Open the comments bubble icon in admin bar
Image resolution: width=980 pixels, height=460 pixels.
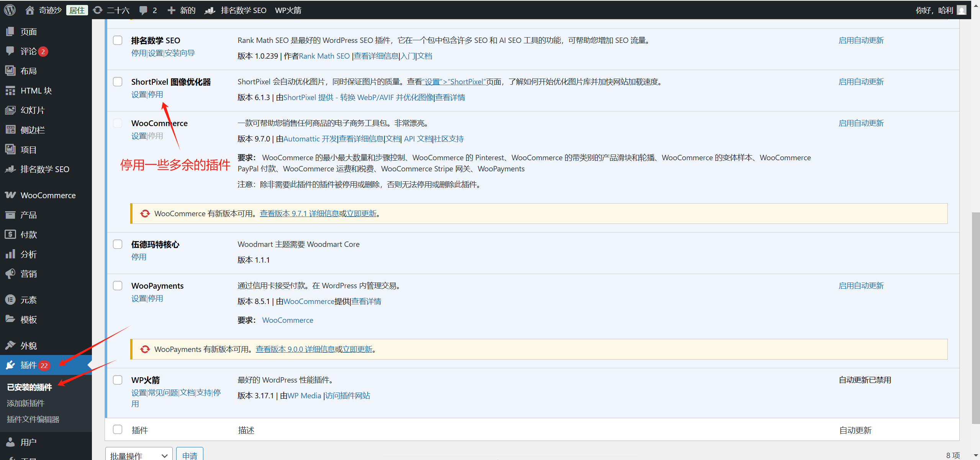point(144,10)
